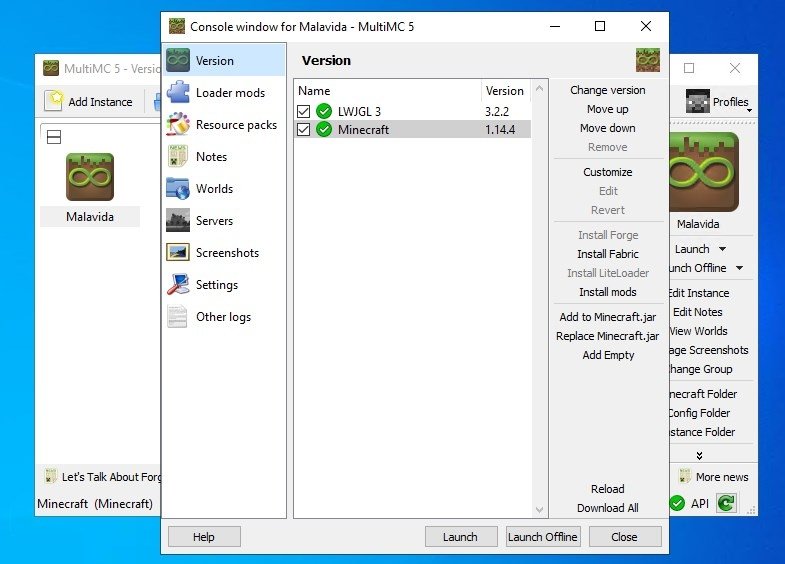Viewport: 785px width, 564px height.
Task: Open the Version page in sidebar
Action: (x=224, y=61)
